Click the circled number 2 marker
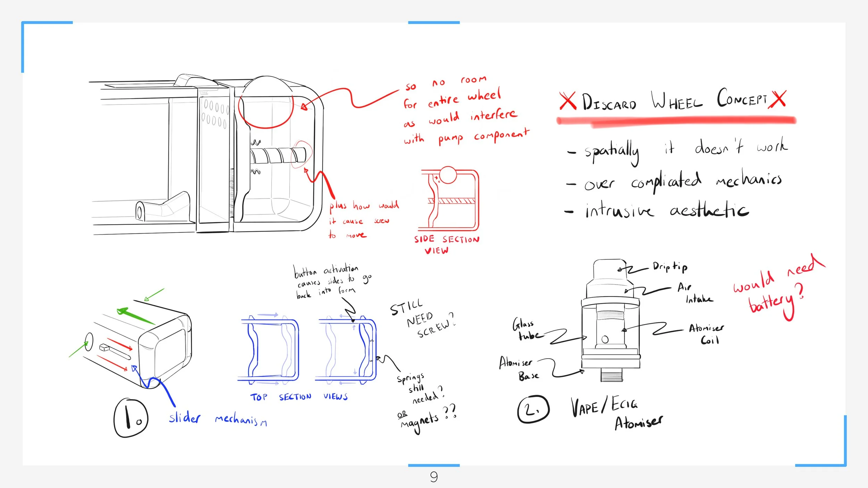868x488 pixels. 533,410
